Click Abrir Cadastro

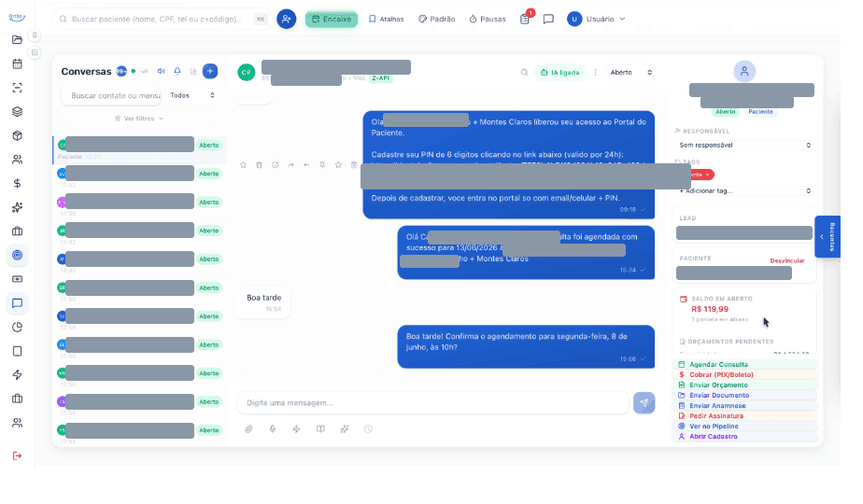point(744,436)
